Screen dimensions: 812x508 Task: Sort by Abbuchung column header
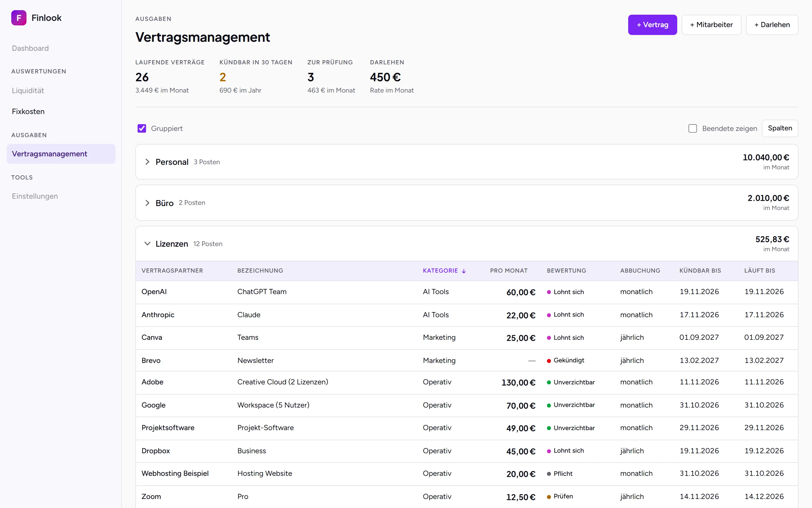[x=640, y=271]
